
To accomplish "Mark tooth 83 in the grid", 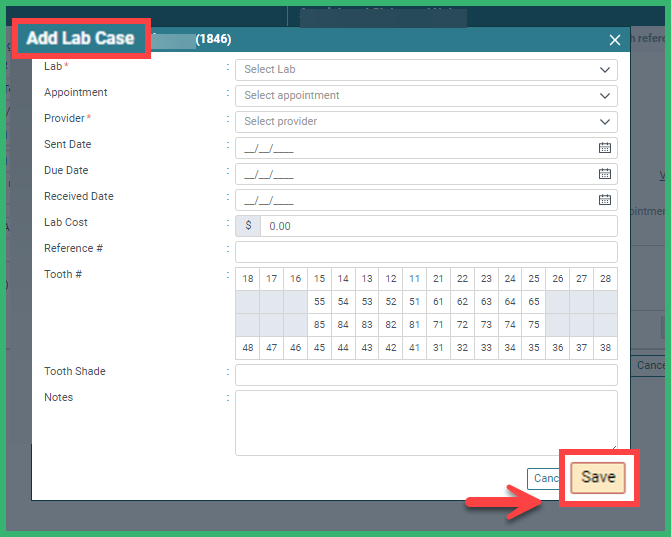I will (x=367, y=325).
